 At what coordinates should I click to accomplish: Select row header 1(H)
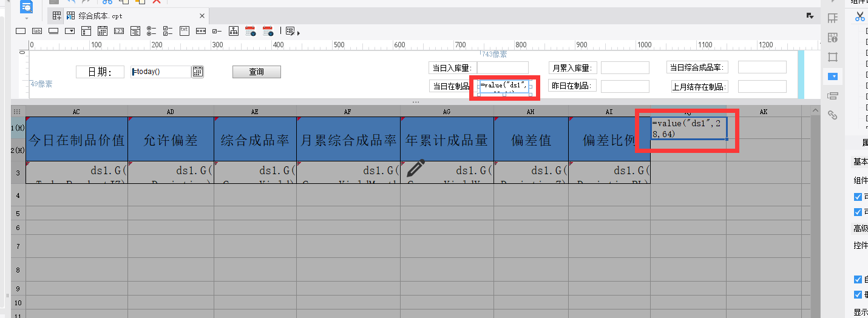18,128
